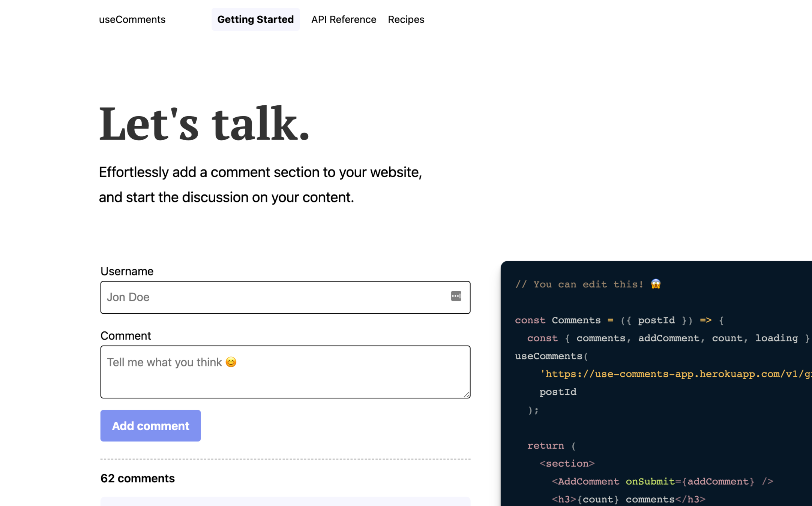Click the "Let's talk." heading
Image resolution: width=812 pixels, height=506 pixels.
(x=204, y=124)
